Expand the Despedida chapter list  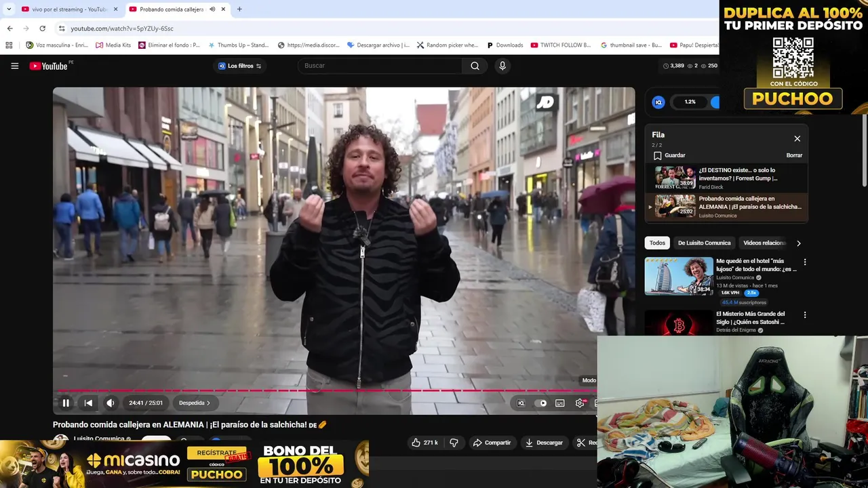(195, 403)
